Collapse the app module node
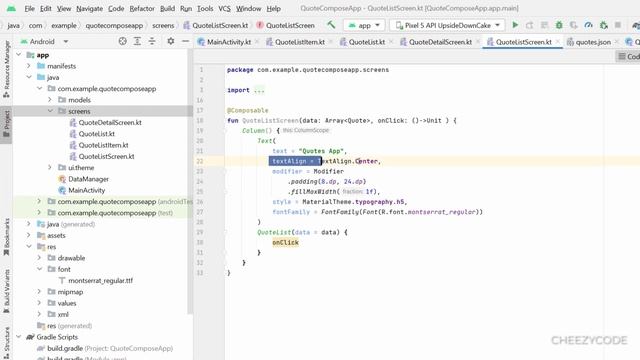This screenshot has height=360, width=640. pos(19,55)
